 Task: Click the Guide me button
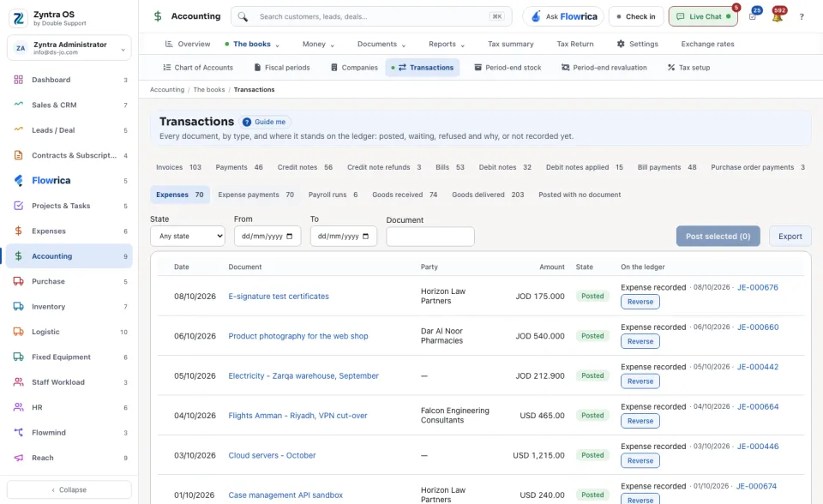(x=265, y=122)
